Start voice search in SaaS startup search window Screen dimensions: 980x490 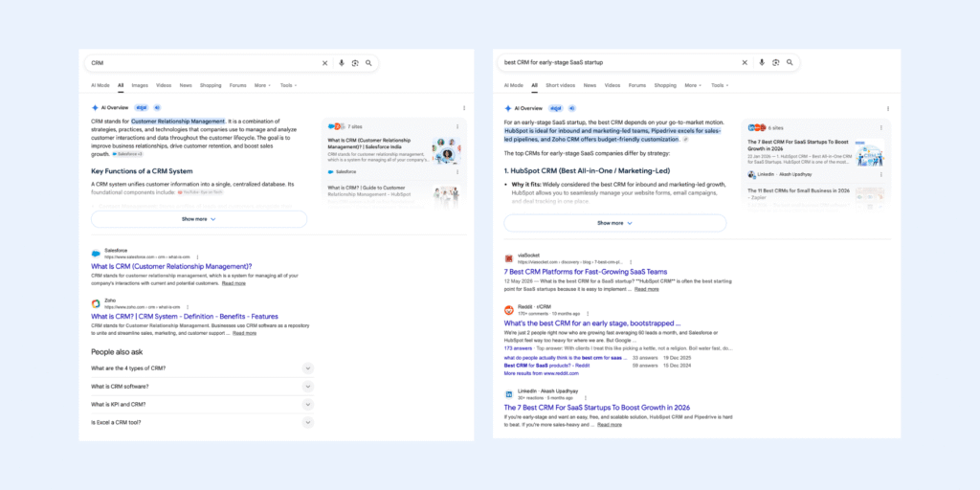(x=762, y=62)
